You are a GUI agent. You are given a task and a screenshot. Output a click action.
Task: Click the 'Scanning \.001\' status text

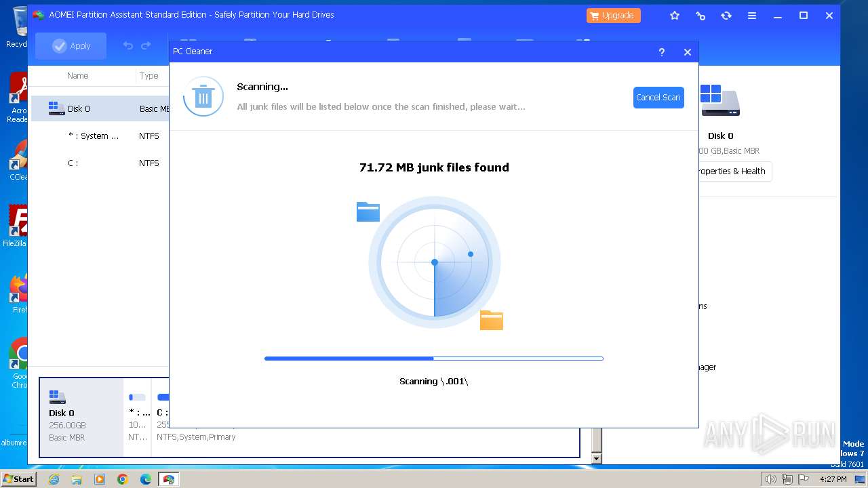pos(434,382)
